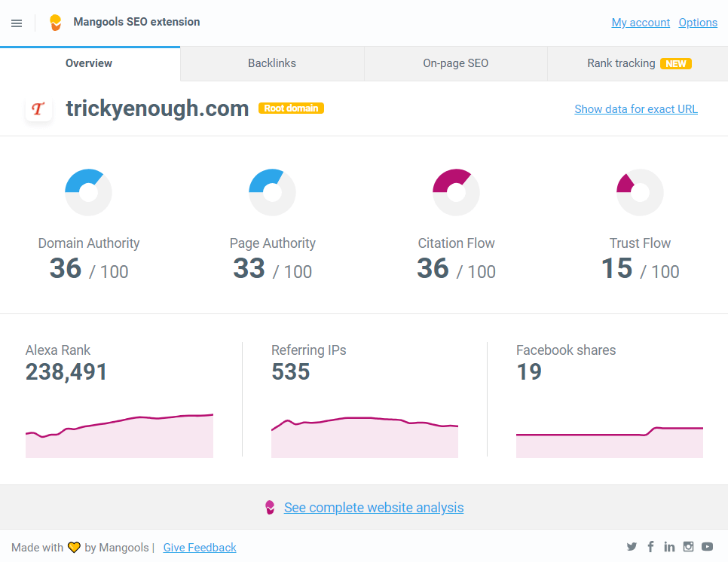Click Page Authority value 33
The image size is (728, 562).
(249, 268)
